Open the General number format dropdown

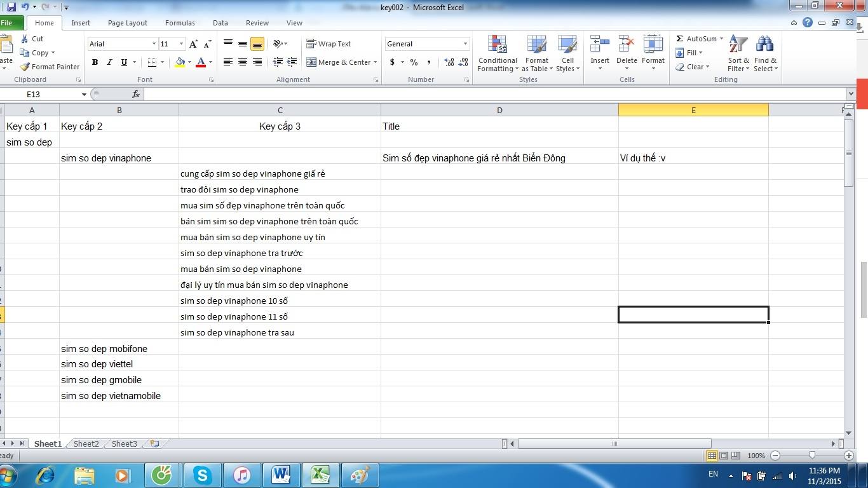coord(465,44)
